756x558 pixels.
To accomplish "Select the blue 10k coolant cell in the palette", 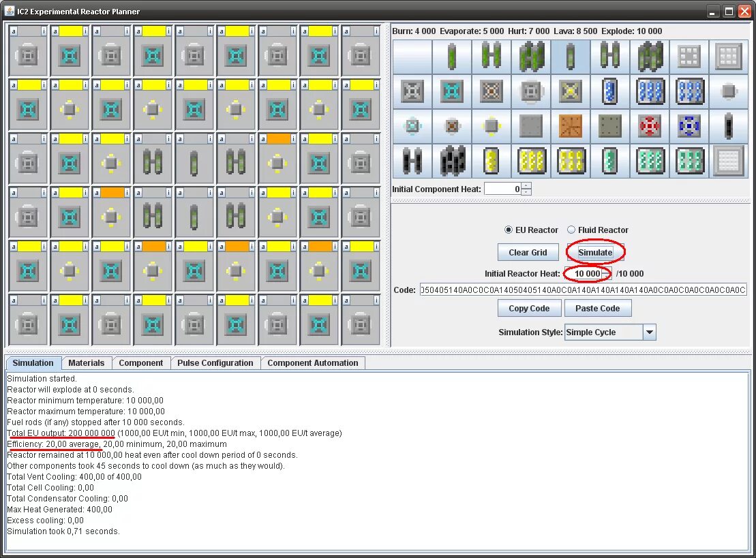I will [610, 91].
